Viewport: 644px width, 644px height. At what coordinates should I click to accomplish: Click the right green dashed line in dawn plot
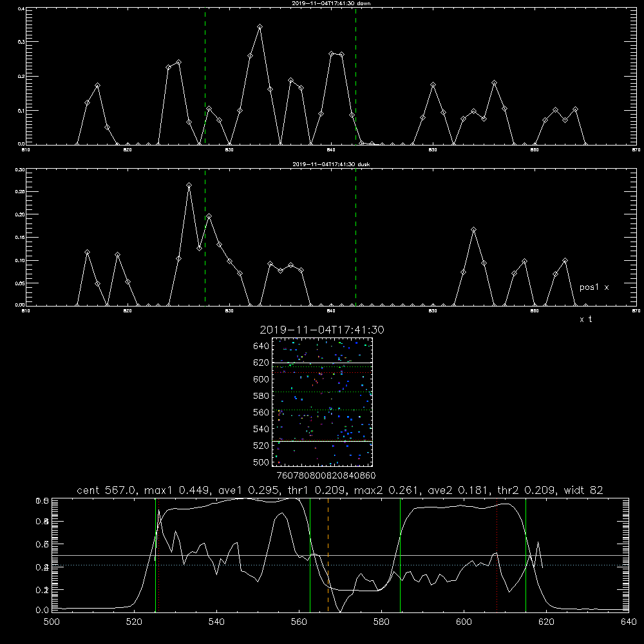coord(355,76)
